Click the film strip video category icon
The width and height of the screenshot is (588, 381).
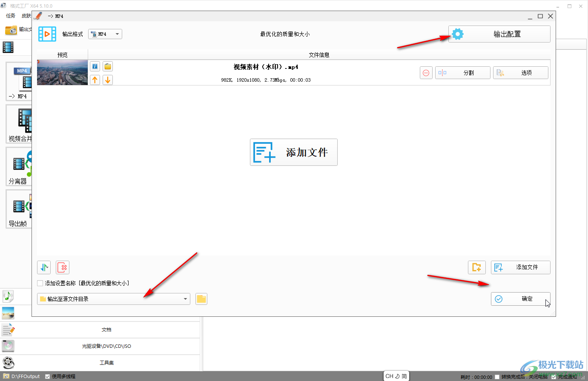point(8,47)
